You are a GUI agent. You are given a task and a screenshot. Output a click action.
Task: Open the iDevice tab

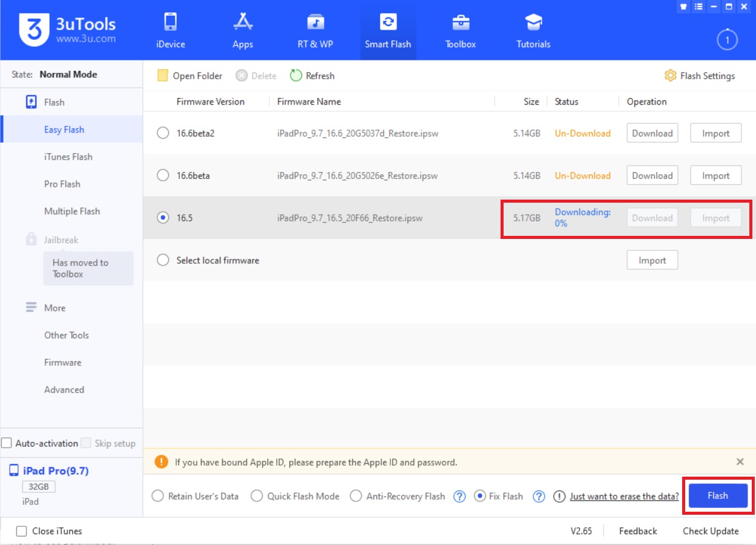(170, 30)
